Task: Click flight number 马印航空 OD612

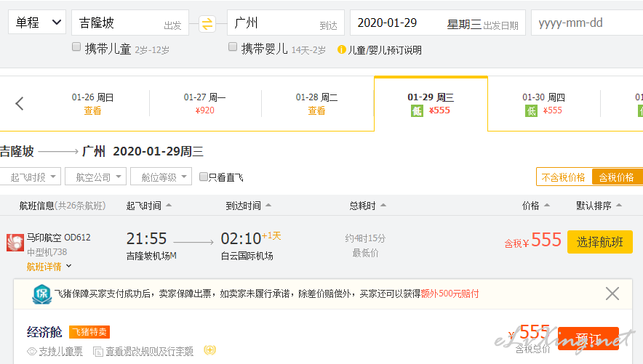Action: tap(59, 238)
